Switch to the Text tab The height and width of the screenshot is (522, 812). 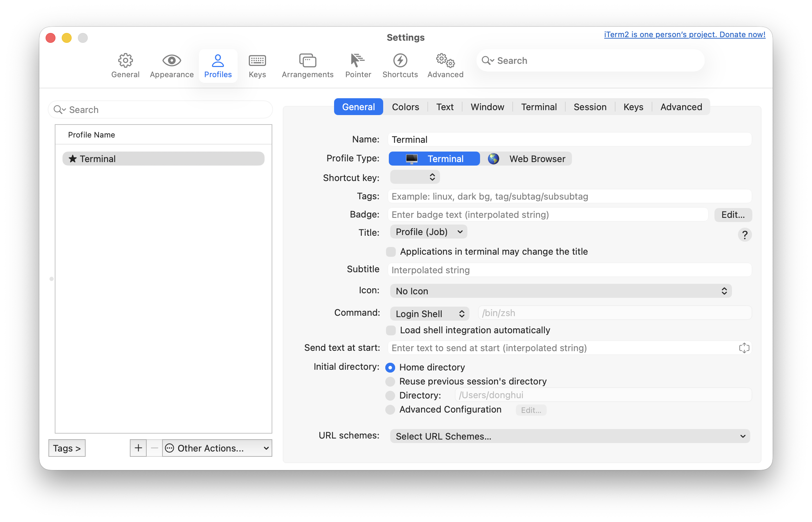click(445, 107)
